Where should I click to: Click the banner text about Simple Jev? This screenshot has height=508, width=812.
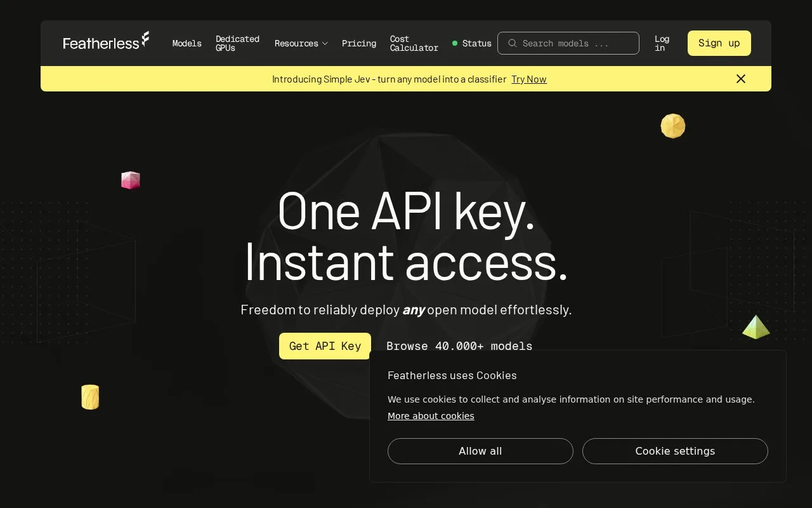[389, 79]
